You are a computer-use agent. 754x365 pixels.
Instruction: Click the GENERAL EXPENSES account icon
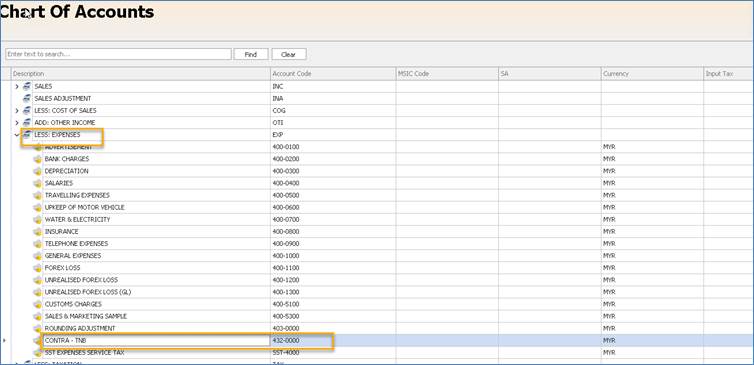[x=38, y=256]
